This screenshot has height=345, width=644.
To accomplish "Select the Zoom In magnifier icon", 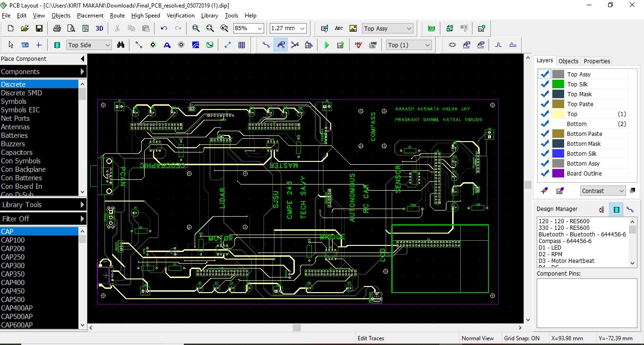I will (x=196, y=28).
